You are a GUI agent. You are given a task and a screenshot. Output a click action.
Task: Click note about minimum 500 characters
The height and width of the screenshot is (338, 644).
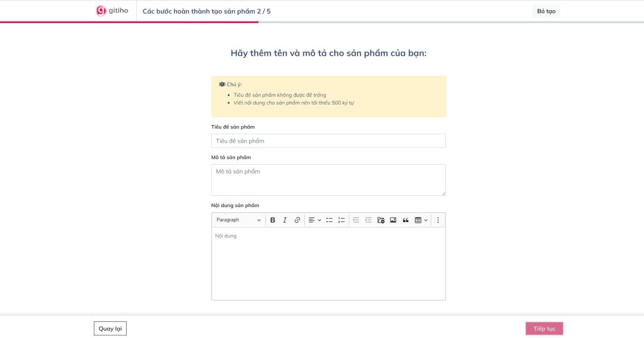click(x=293, y=102)
